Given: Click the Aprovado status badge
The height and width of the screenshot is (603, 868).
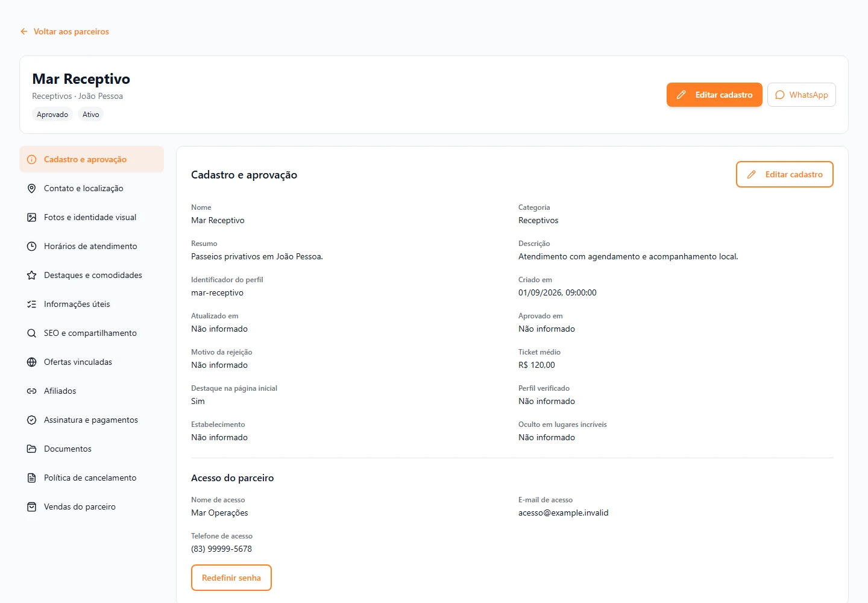Looking at the screenshot, I should tap(52, 115).
